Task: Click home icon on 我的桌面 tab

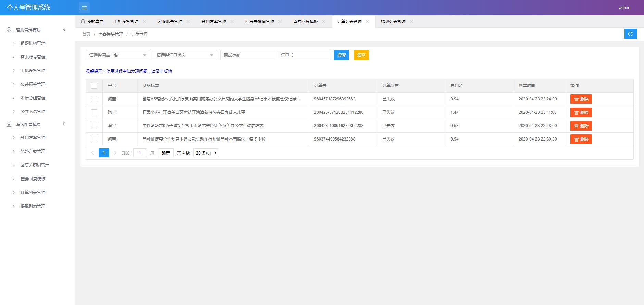Action: point(83,21)
